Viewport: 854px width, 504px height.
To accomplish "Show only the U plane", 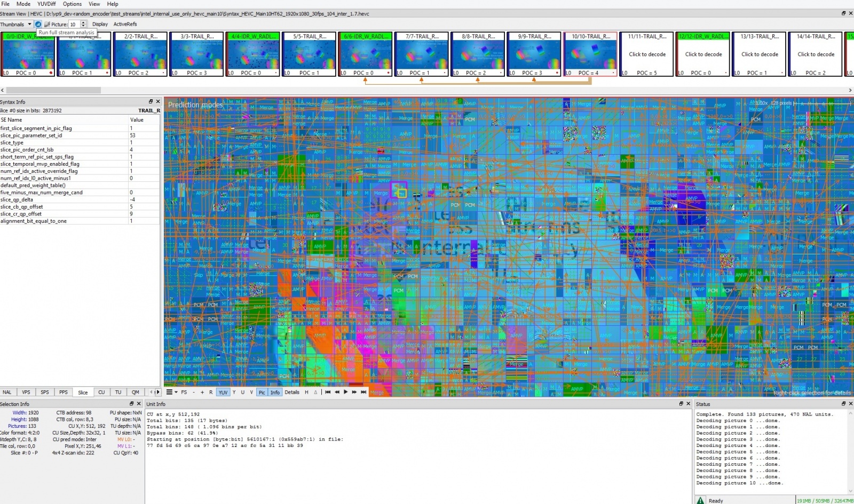I will tap(243, 392).
